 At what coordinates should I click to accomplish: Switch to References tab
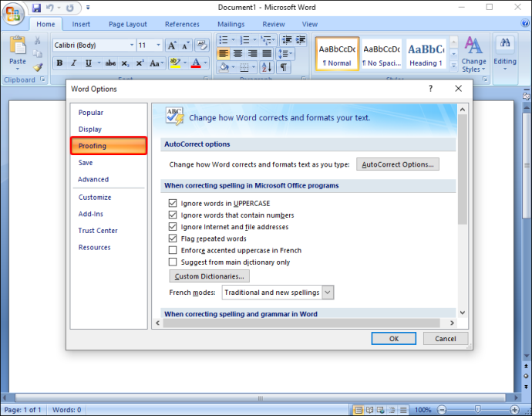(182, 24)
